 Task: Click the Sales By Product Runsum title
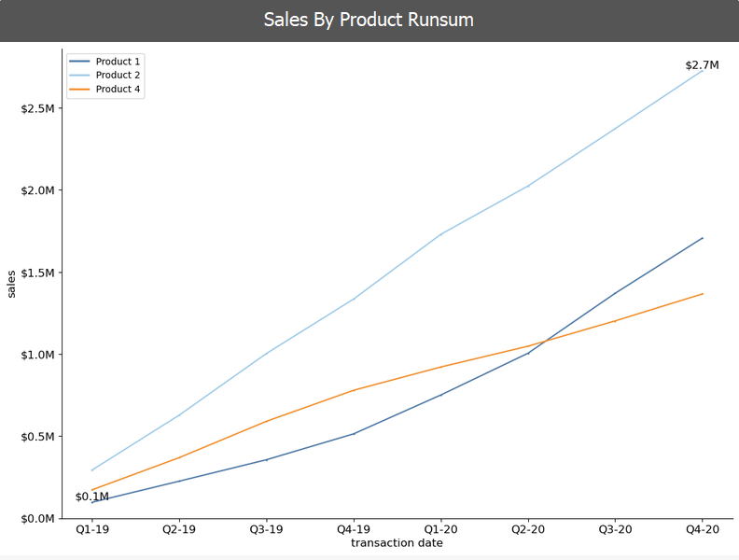(x=369, y=20)
